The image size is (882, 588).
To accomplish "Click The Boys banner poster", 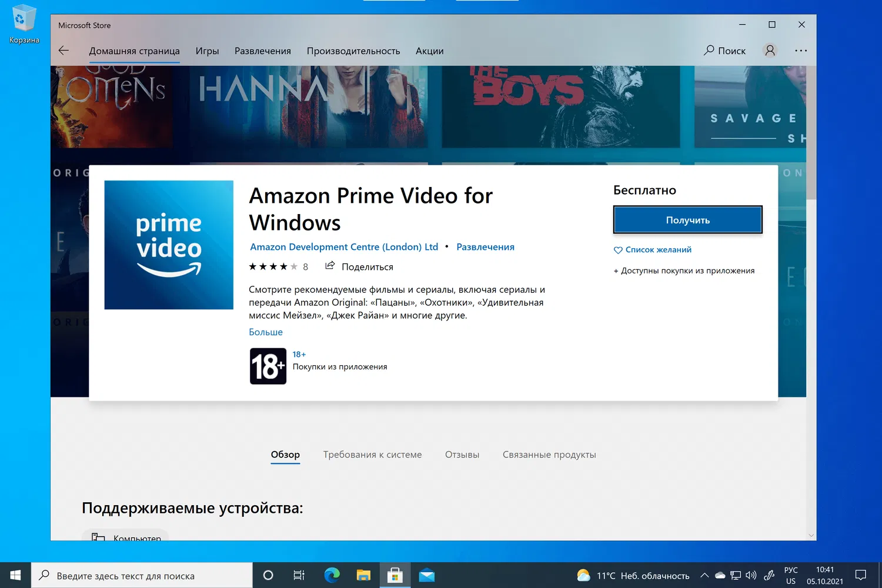I will coord(561,106).
